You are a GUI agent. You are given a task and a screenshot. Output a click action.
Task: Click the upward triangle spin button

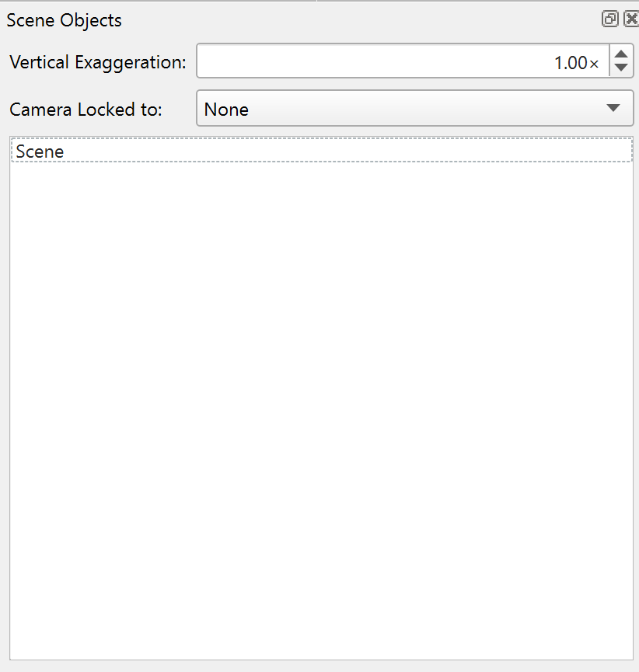620,54
